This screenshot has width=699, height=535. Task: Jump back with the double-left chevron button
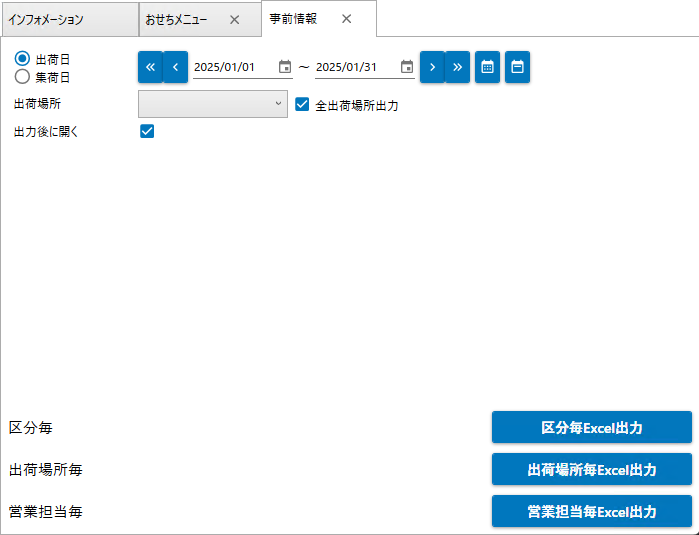click(x=150, y=67)
